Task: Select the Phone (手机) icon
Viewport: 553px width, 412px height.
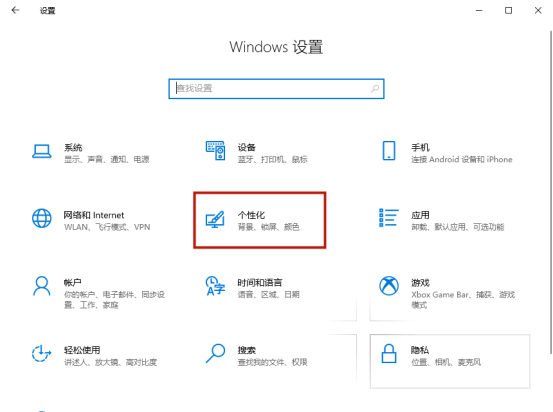Action: coord(389,151)
